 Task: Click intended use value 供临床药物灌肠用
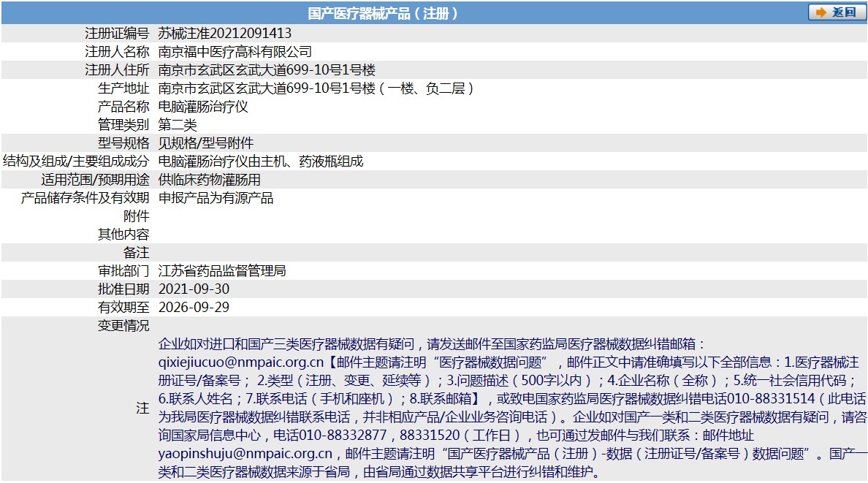click(209, 180)
